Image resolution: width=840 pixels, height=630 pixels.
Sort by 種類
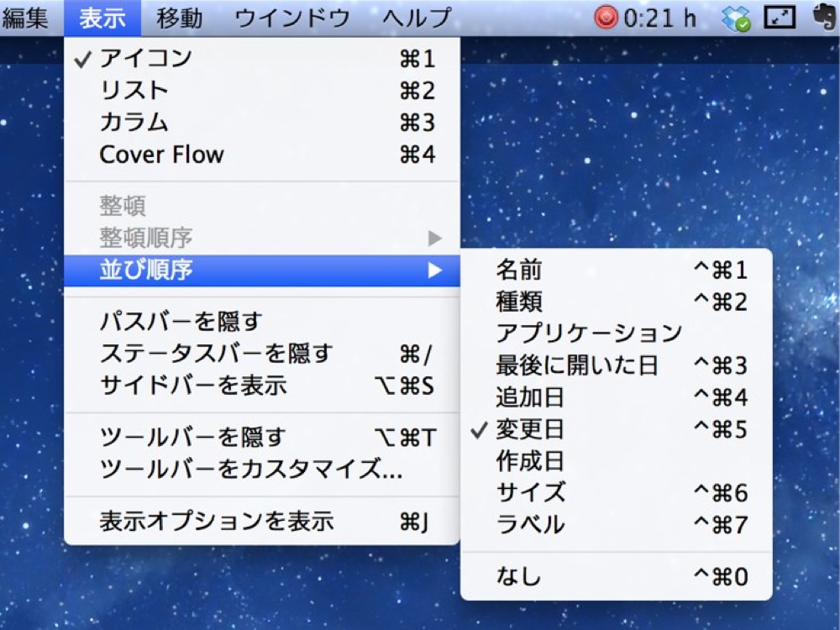click(x=616, y=302)
